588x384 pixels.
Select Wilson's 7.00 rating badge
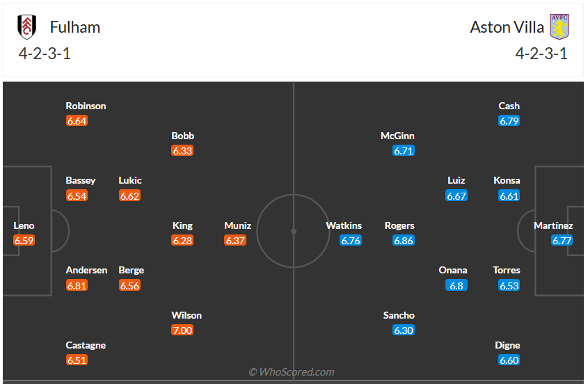[x=182, y=330]
